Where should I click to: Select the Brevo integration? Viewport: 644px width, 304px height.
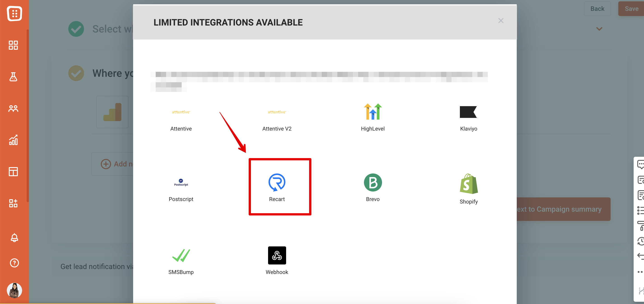373,188
